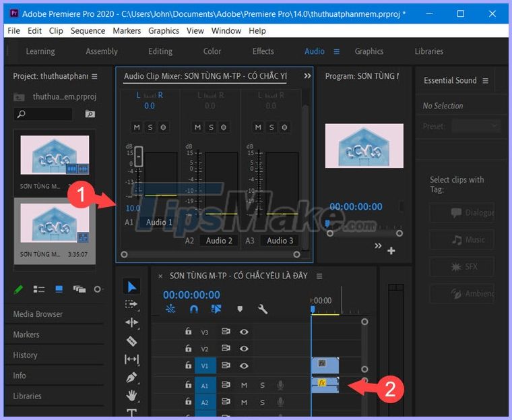Open Essential Sound panel menu
The image size is (512, 420).
(486, 81)
